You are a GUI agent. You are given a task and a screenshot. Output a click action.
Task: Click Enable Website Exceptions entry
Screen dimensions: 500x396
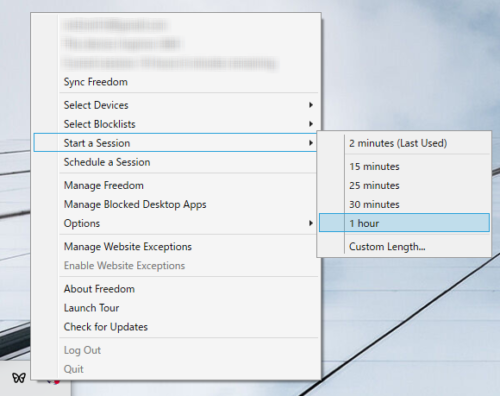click(176, 266)
